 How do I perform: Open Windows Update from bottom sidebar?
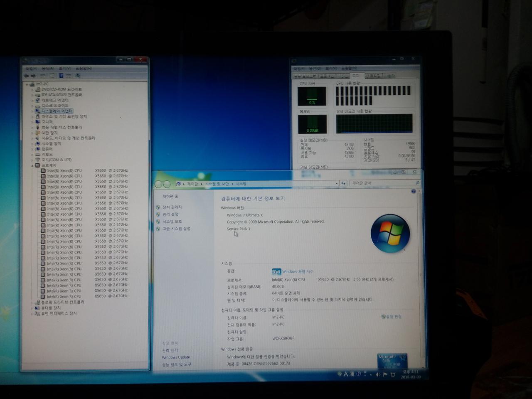coord(175,357)
